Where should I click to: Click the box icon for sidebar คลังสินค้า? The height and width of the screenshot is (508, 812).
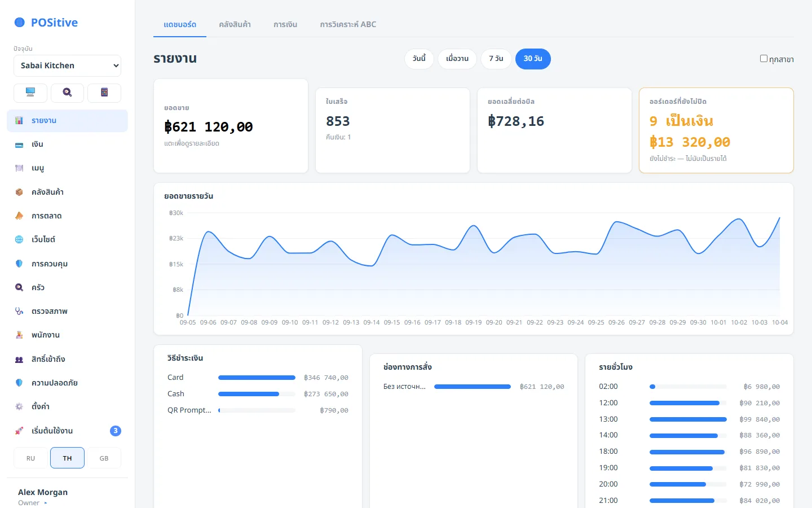coord(19,192)
